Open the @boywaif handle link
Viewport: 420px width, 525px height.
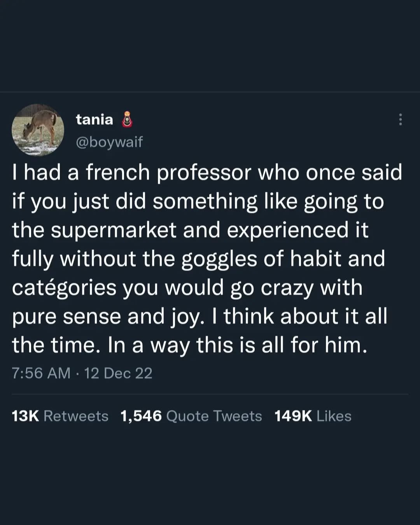(109, 142)
